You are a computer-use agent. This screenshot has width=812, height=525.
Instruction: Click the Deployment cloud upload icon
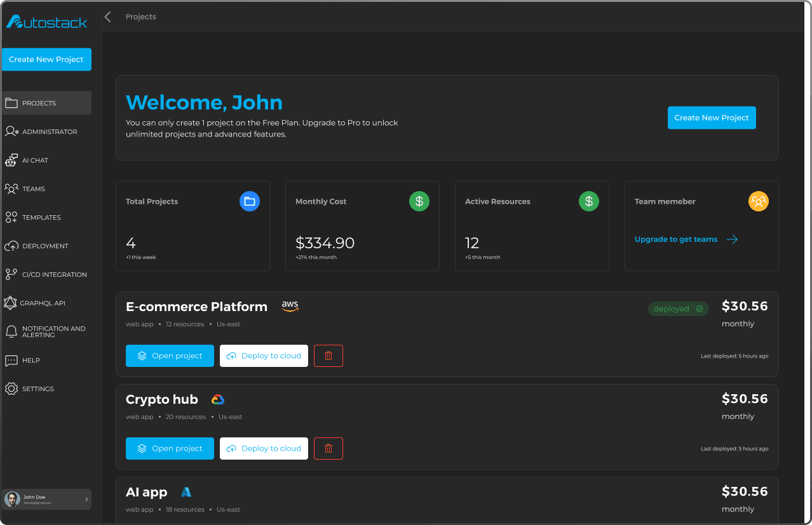pyautogui.click(x=11, y=246)
